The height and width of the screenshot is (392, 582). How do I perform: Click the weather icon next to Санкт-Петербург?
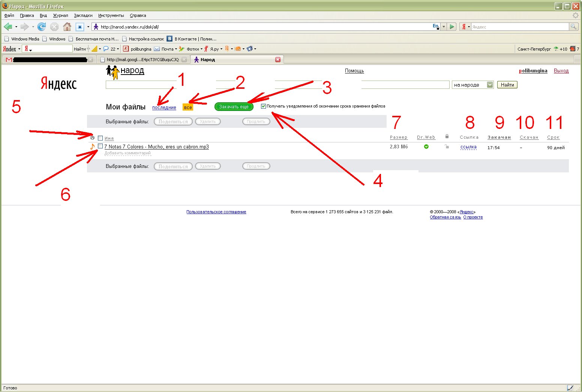click(556, 49)
